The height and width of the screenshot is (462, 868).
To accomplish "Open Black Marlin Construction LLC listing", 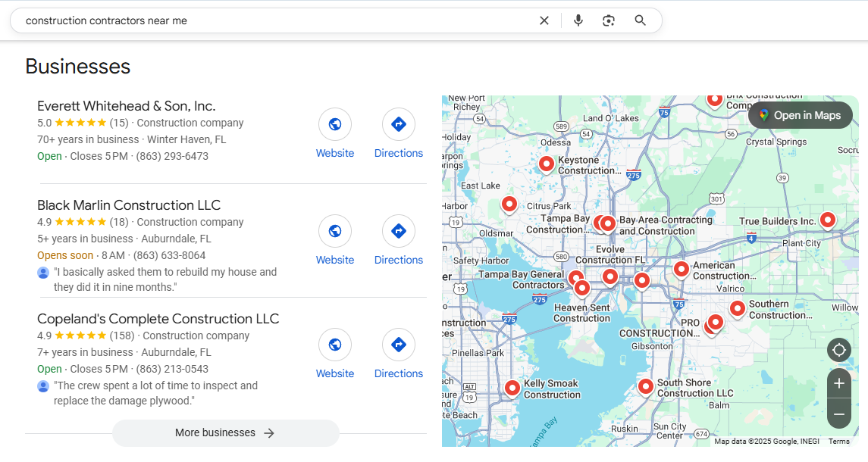I will point(129,205).
